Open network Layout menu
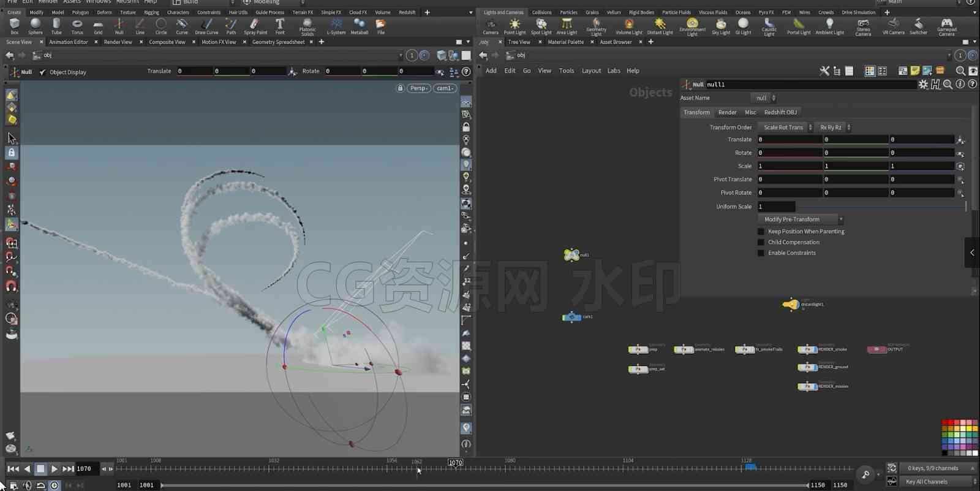The image size is (980, 491). pos(591,71)
